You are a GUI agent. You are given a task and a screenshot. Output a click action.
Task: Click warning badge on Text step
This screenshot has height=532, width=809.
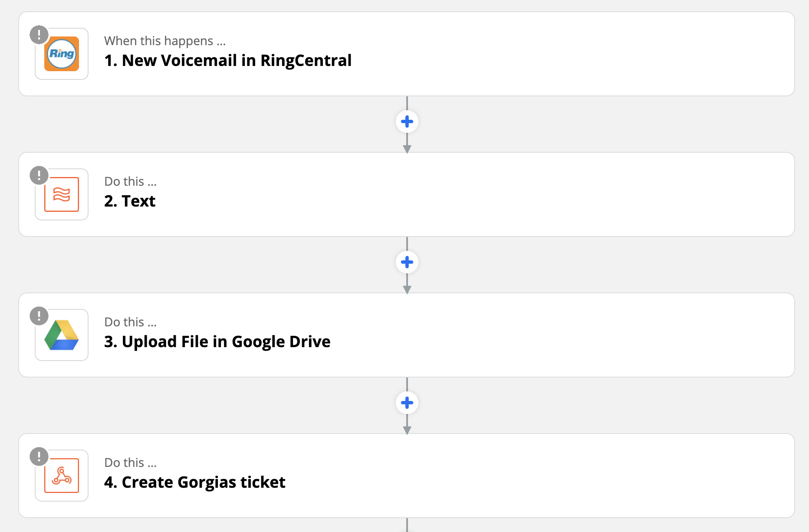[39, 175]
